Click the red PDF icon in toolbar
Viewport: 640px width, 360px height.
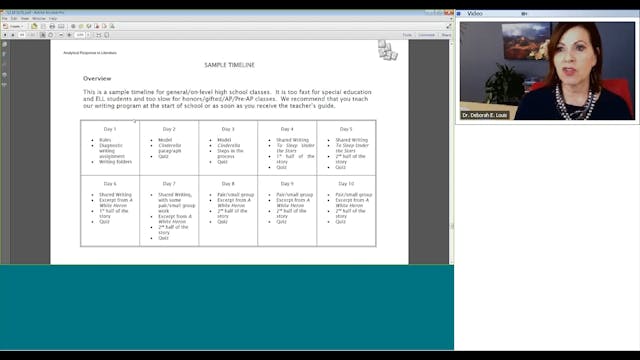point(97,26)
